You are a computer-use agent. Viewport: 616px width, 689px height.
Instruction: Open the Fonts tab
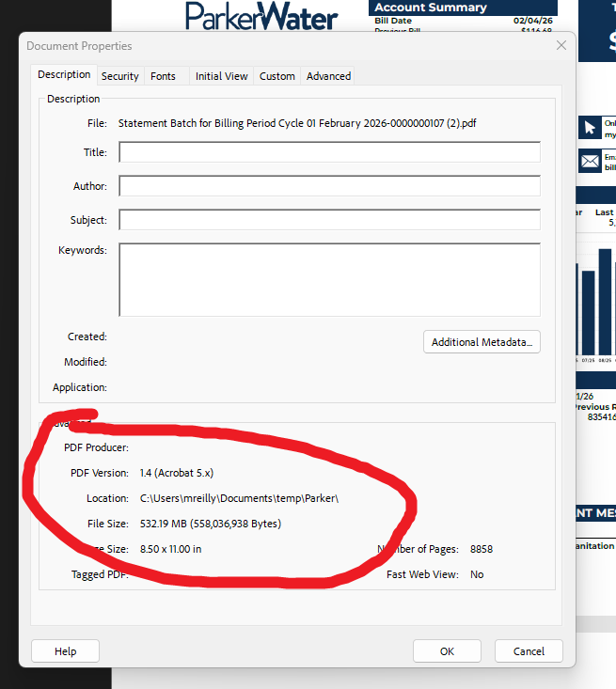(x=163, y=76)
